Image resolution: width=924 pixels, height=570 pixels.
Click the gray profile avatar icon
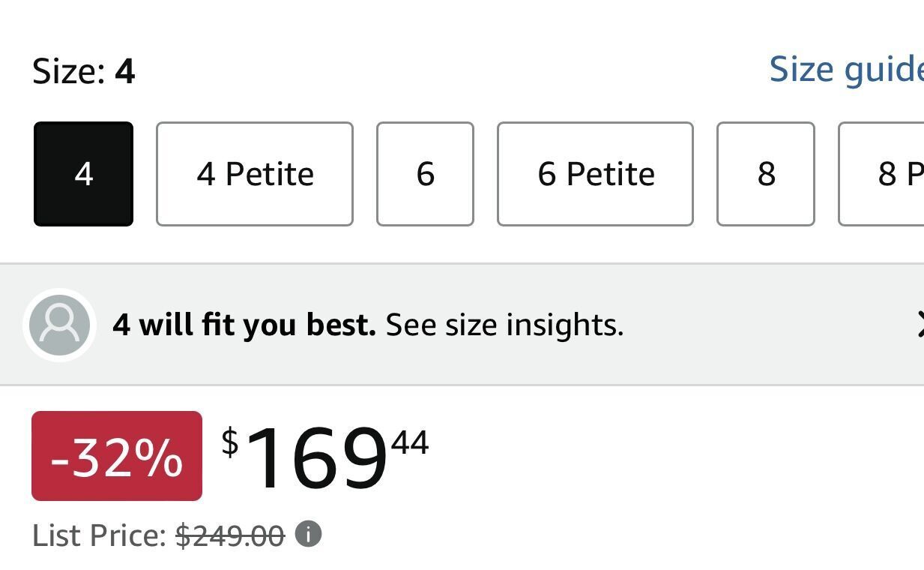pos(59,325)
